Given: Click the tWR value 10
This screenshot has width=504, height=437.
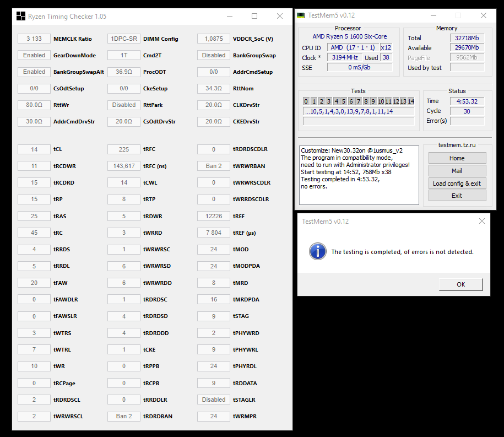Looking at the screenshot, I should 34,366.
